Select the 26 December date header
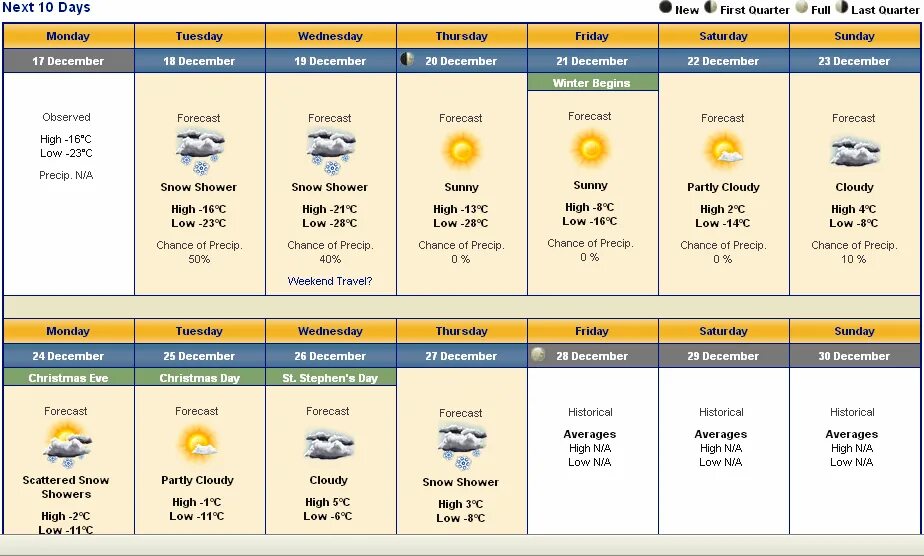Image resolution: width=924 pixels, height=556 pixels. (x=331, y=356)
